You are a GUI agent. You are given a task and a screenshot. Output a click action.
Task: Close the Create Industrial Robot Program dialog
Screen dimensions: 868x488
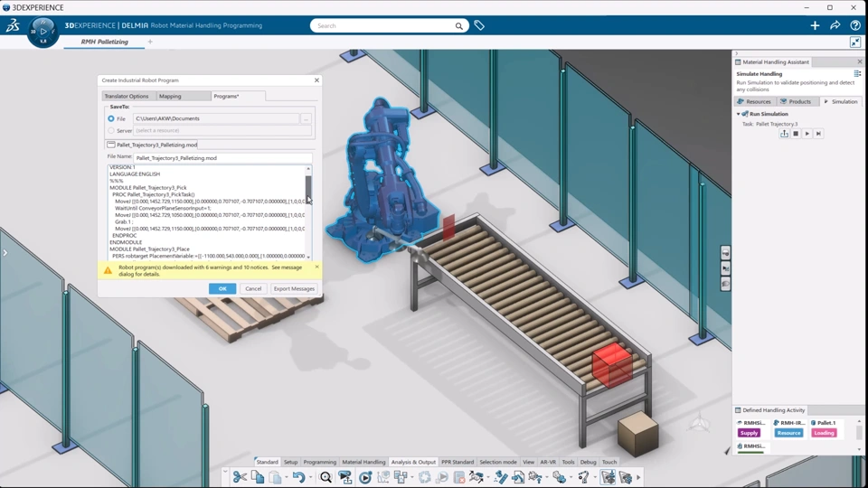[x=316, y=80]
